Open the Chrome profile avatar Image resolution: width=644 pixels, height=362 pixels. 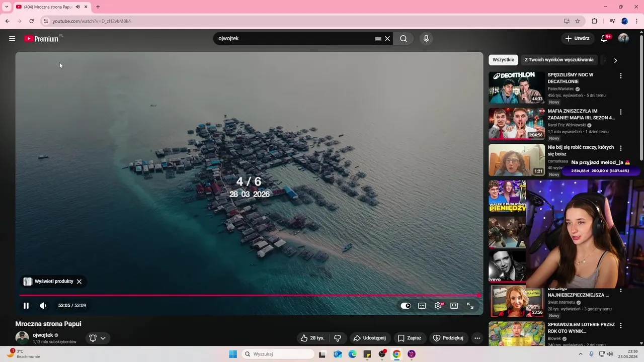point(624,21)
